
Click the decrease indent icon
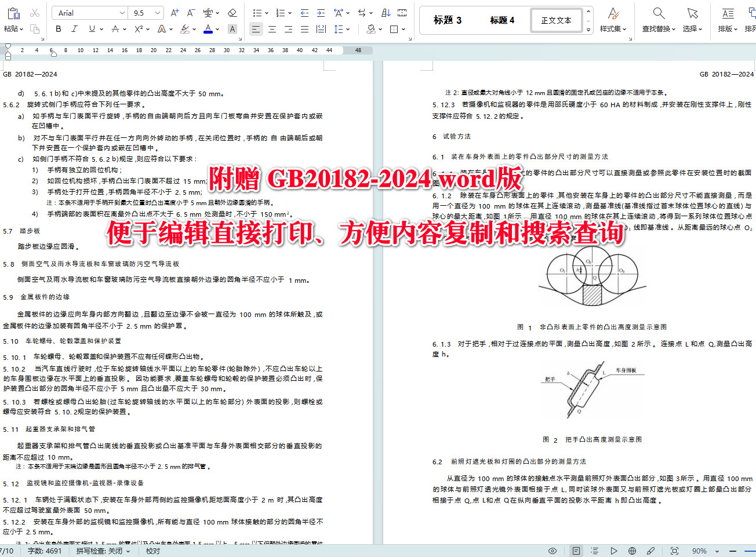(304, 13)
